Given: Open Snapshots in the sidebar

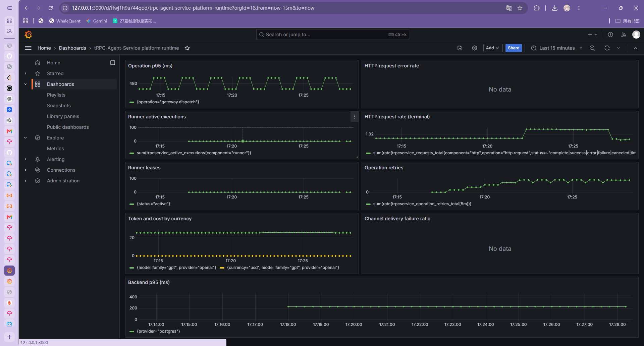Looking at the screenshot, I should point(59,106).
